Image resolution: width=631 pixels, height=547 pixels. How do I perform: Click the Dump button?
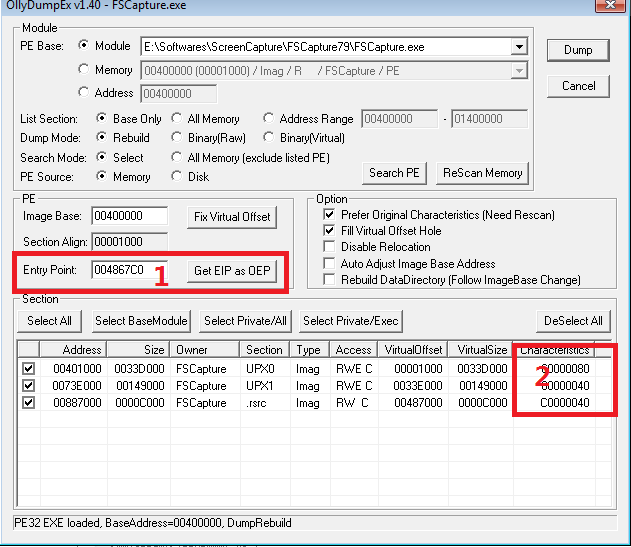coord(578,50)
